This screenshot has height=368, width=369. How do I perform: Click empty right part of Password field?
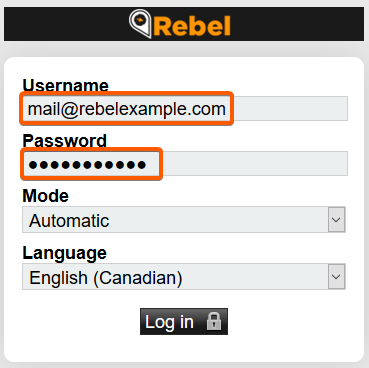[x=255, y=163]
